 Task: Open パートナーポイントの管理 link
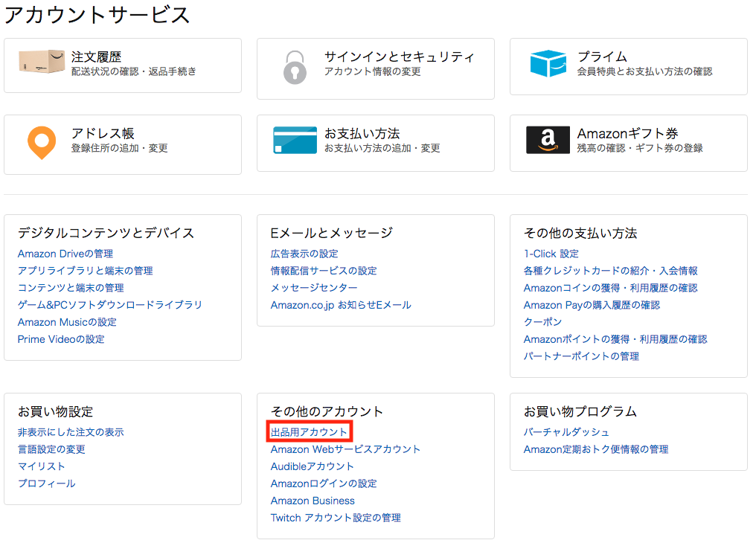click(x=581, y=356)
